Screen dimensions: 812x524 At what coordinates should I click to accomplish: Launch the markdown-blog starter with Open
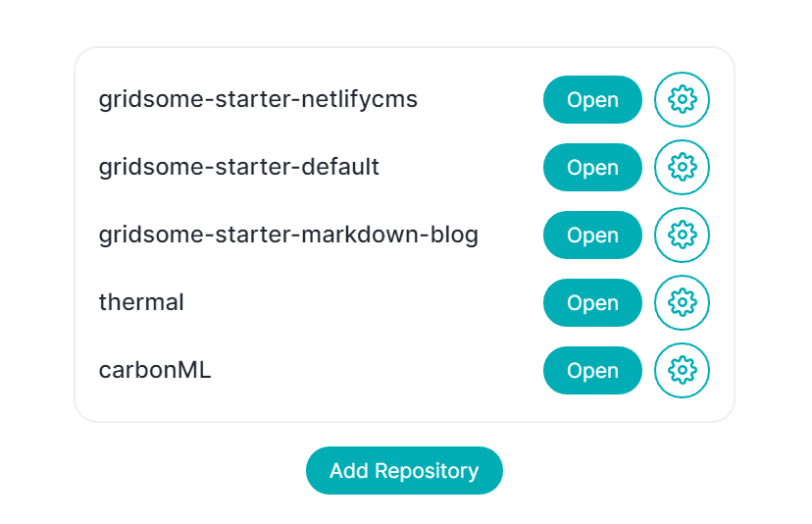coord(592,235)
